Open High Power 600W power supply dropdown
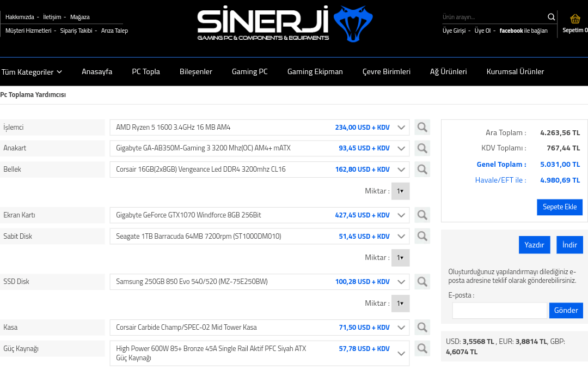The width and height of the screenshot is (588, 369). [x=260, y=353]
